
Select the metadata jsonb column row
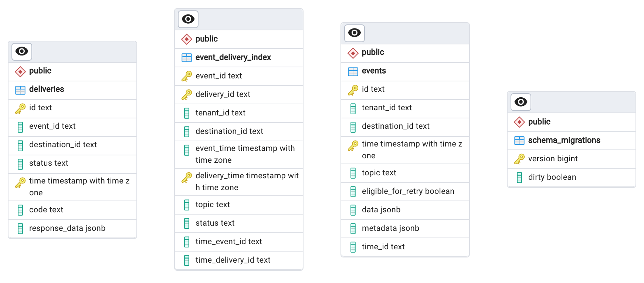point(390,228)
